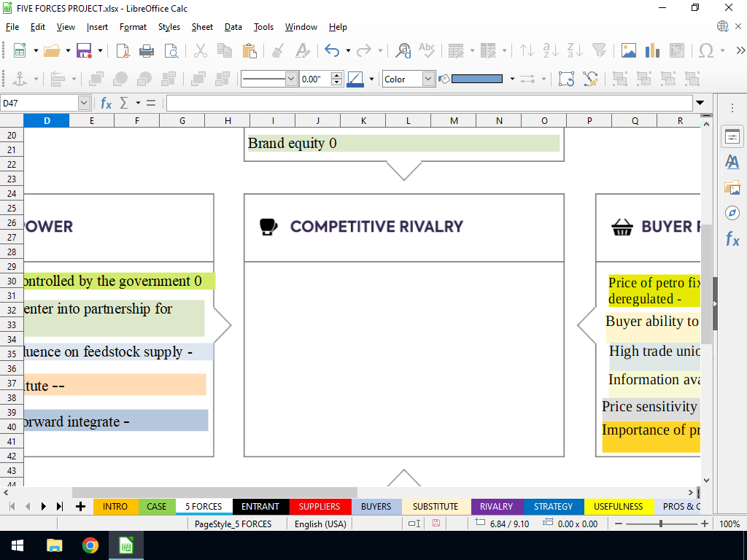Save the document with the Save icon
The image size is (747, 560).
pyautogui.click(x=84, y=50)
